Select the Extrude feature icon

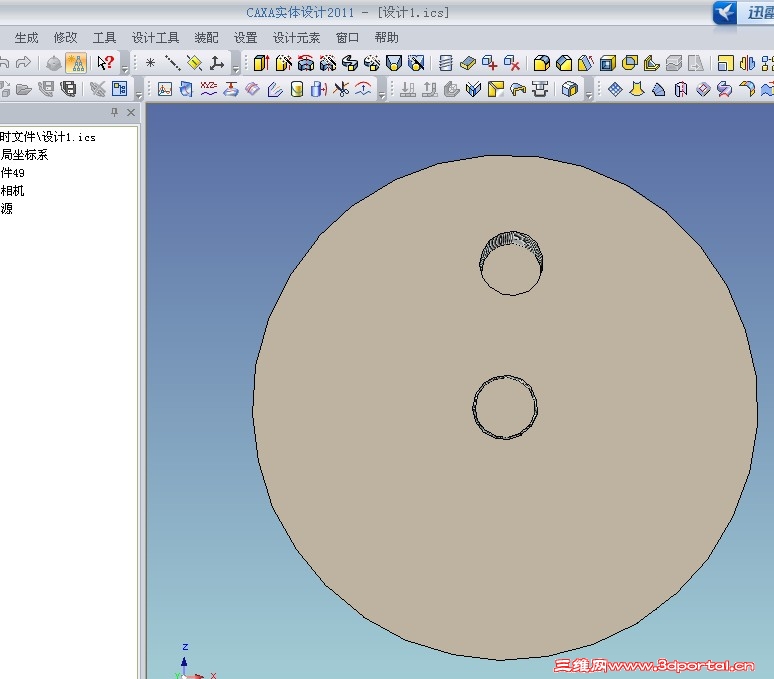coord(261,63)
